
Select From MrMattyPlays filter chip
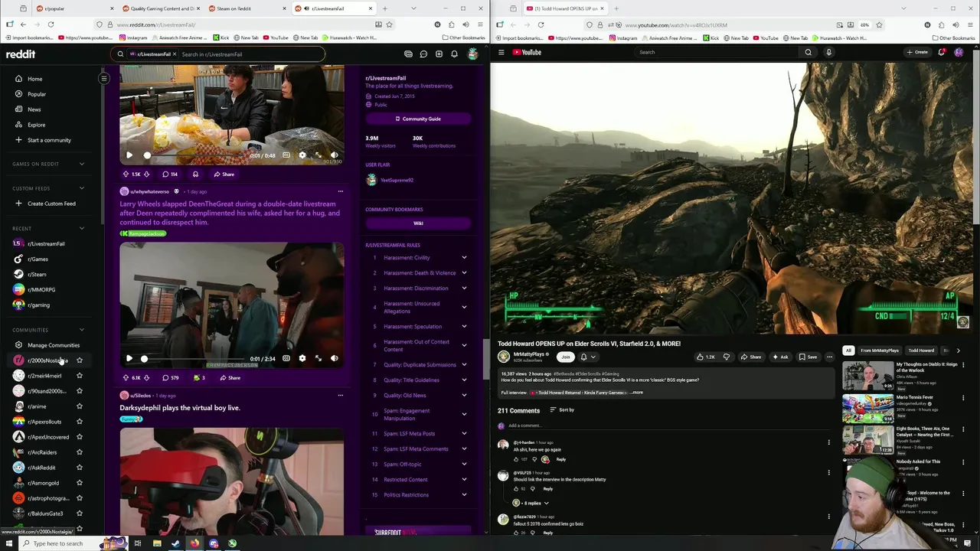tap(880, 350)
